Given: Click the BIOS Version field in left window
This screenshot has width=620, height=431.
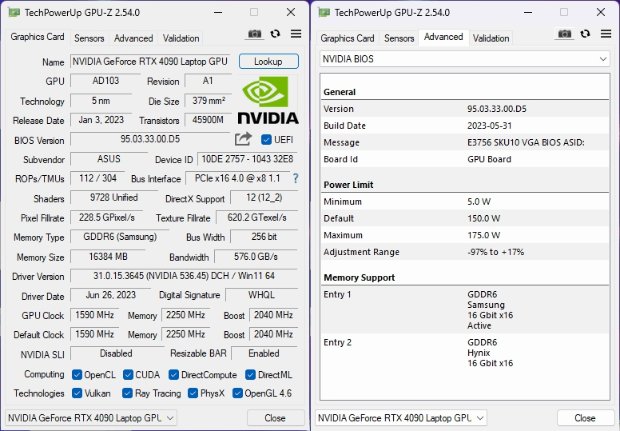Looking at the screenshot, I should (150, 139).
